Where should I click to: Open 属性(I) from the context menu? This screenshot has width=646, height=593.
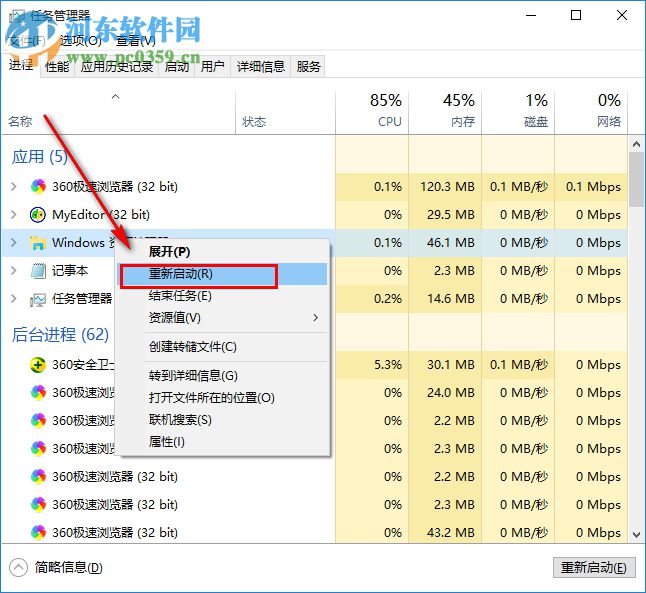pos(222,442)
